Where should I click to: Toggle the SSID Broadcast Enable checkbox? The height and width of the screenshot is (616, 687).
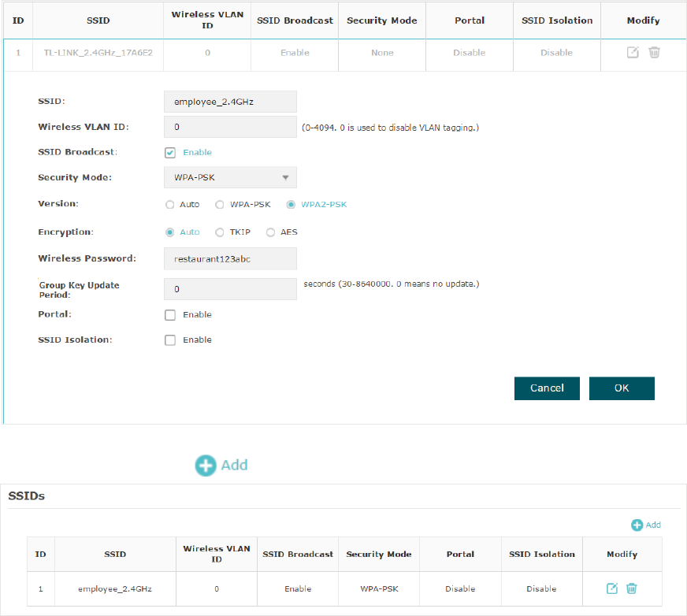(170, 153)
